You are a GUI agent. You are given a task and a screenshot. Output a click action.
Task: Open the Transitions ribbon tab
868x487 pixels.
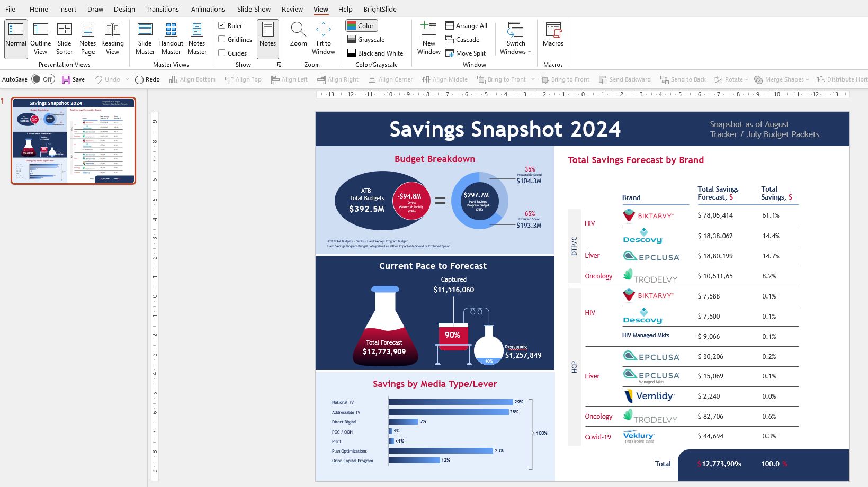click(x=162, y=9)
